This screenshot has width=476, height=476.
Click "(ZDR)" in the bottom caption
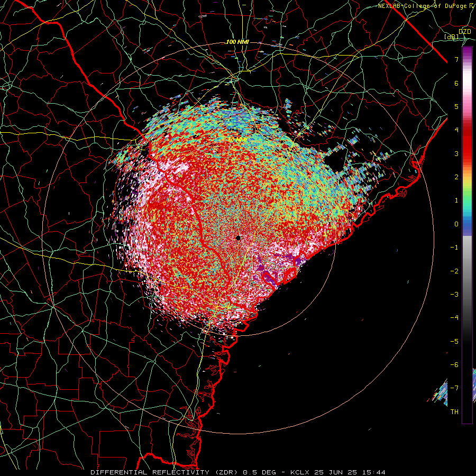[x=226, y=472]
